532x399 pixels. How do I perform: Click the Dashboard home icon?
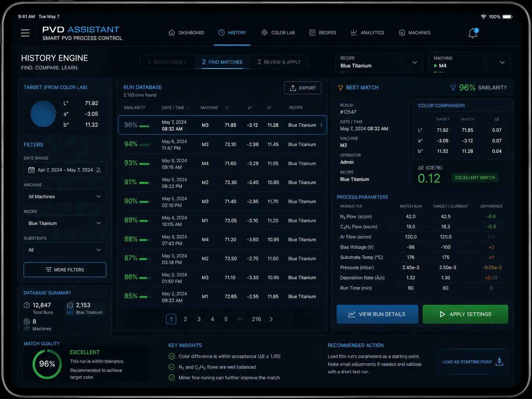172,33
